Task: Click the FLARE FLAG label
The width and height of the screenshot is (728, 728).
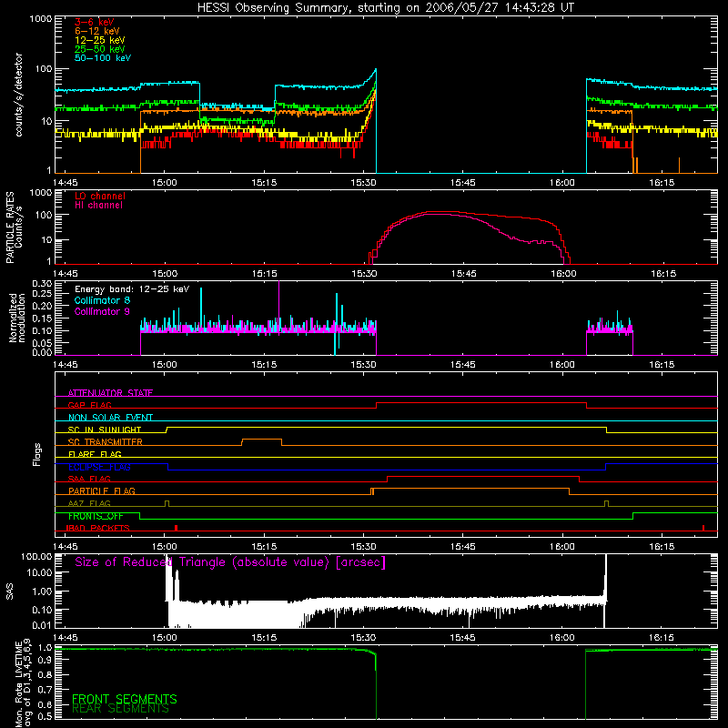Action: [95, 454]
